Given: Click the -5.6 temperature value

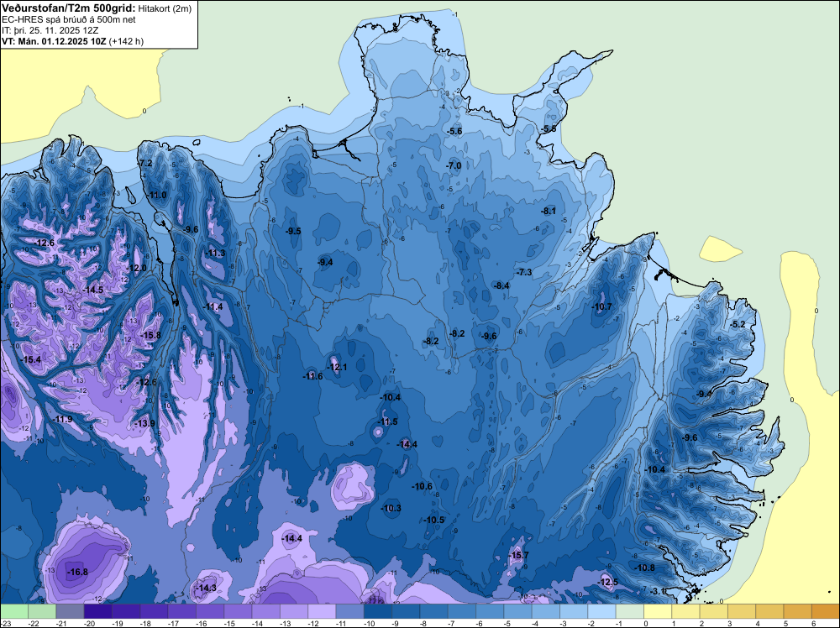Looking at the screenshot, I should pyautogui.click(x=454, y=131).
